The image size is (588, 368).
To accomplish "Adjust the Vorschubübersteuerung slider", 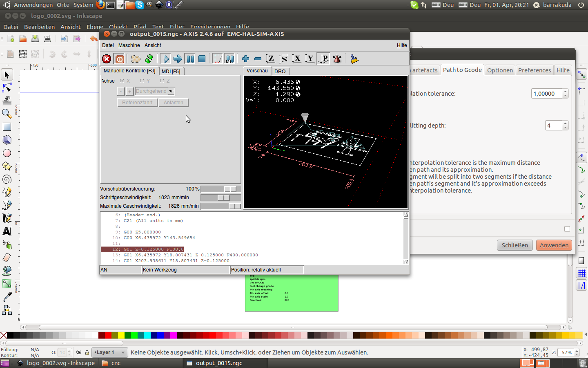I will 230,189.
